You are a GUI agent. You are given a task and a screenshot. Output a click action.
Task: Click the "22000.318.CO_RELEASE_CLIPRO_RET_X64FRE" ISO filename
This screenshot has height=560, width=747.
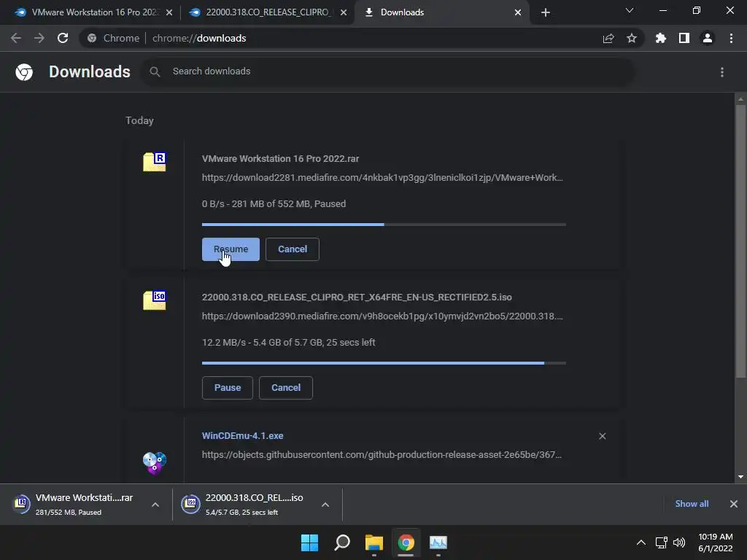coord(357,297)
